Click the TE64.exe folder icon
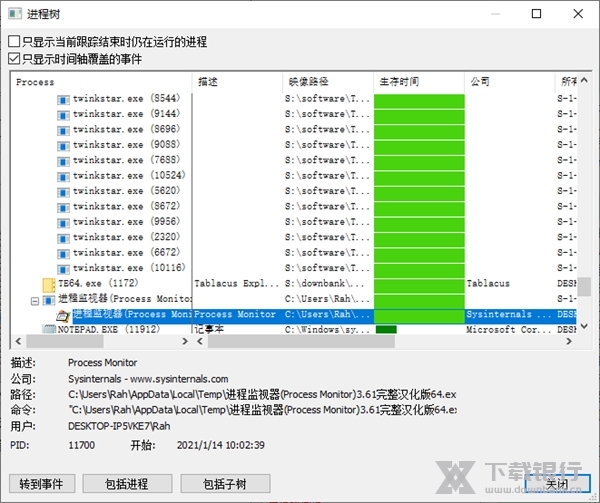 49,285
